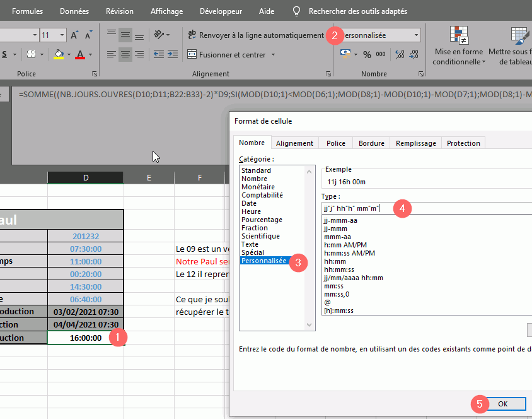Screen dimensions: 532x419
Task: Click the text orientation icon
Action: pos(159,35)
